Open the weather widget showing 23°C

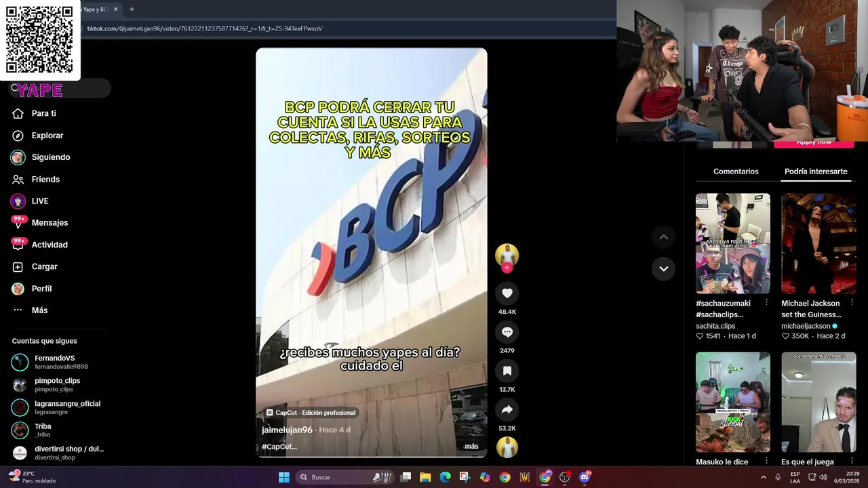pos(33,477)
